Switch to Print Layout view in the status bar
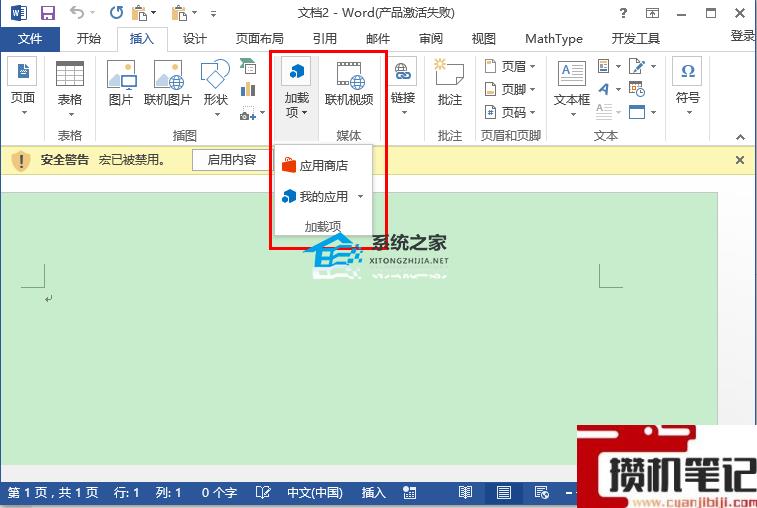Viewport: 757px width, 508px height. pyautogui.click(x=504, y=493)
